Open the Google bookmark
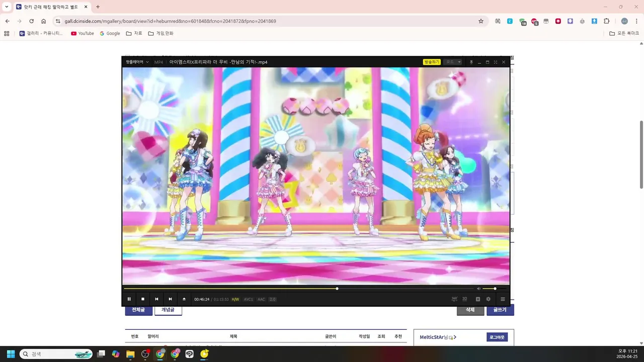 tap(110, 33)
